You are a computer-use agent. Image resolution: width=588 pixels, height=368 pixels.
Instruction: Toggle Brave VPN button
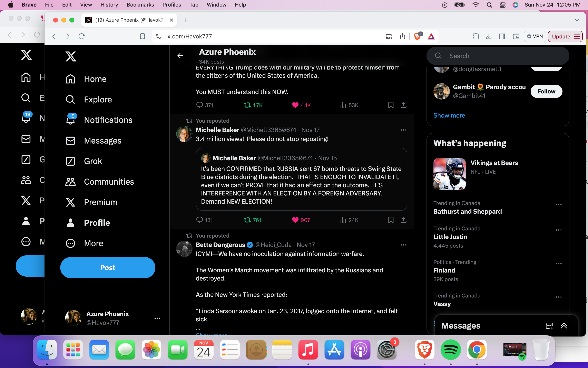[535, 37]
